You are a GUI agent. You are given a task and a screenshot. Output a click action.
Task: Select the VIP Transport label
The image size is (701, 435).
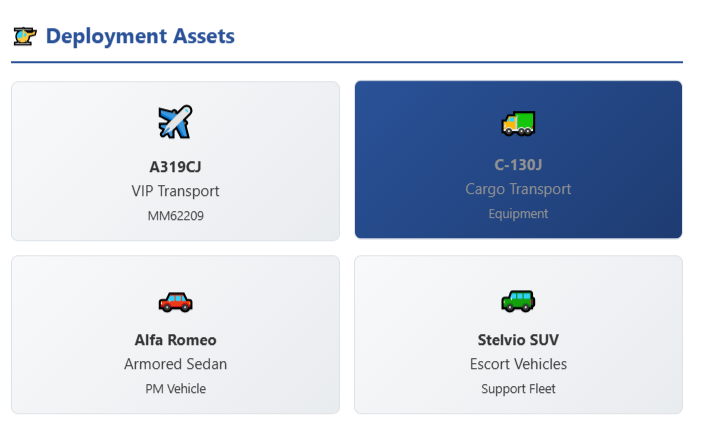point(175,191)
